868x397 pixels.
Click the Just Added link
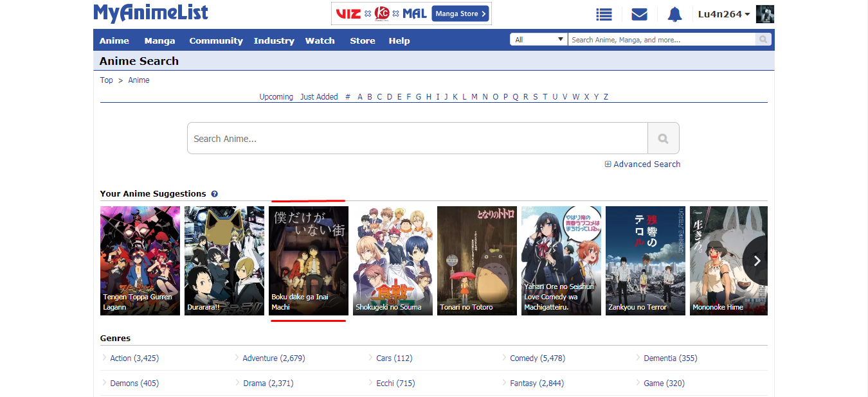click(319, 97)
